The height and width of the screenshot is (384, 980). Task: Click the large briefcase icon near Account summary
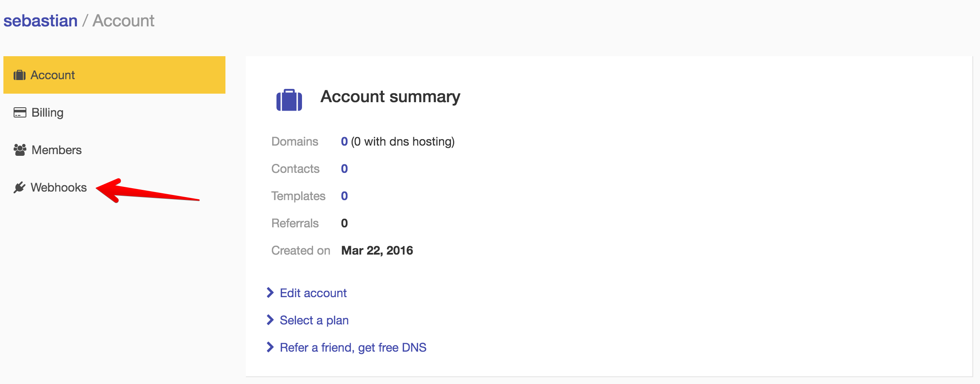289,100
